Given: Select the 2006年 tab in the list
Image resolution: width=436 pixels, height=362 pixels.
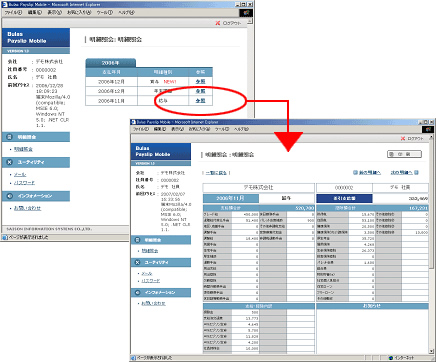Looking at the screenshot, I should (110, 63).
